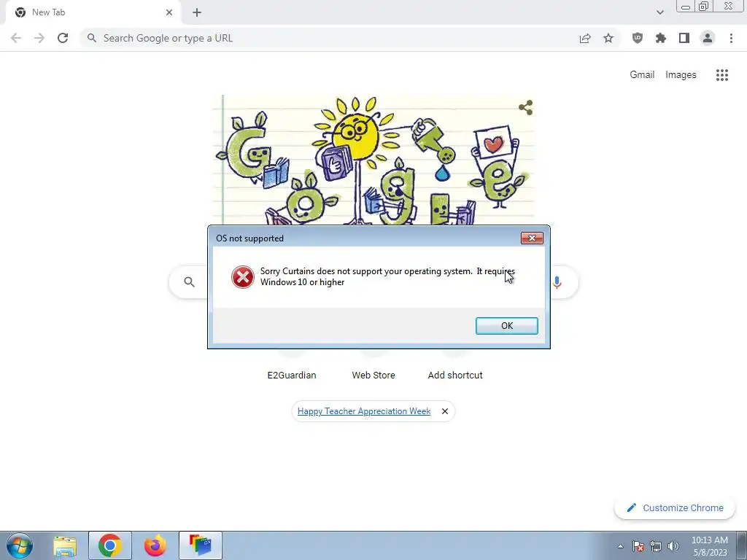Screen dimensions: 747x560
Task: Open Action Center flag icon
Action: click(638, 546)
